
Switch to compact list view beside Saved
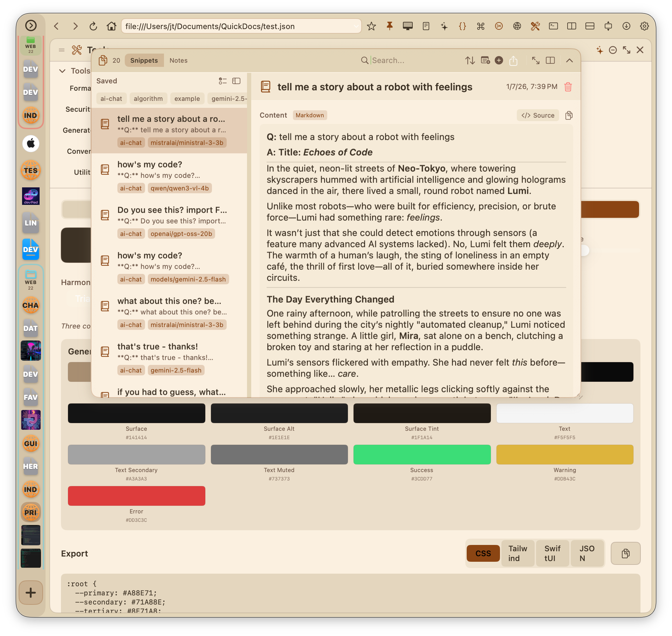point(223,81)
